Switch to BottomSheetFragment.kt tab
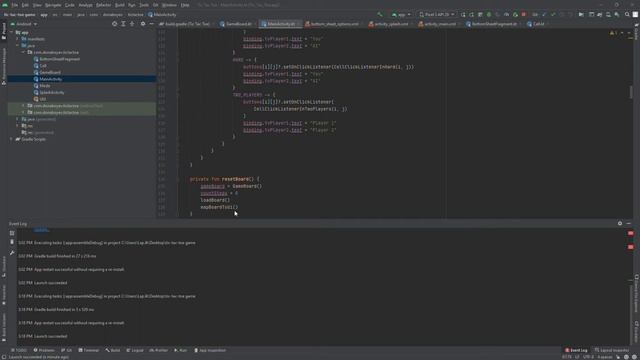This screenshot has height=360, width=640. pos(491,24)
